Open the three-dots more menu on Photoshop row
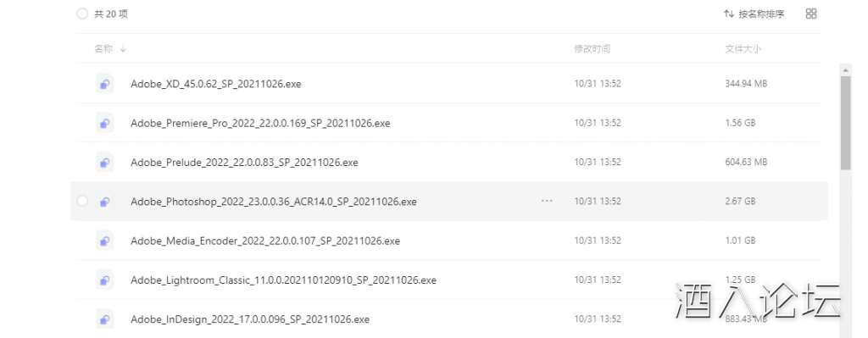 coord(547,202)
